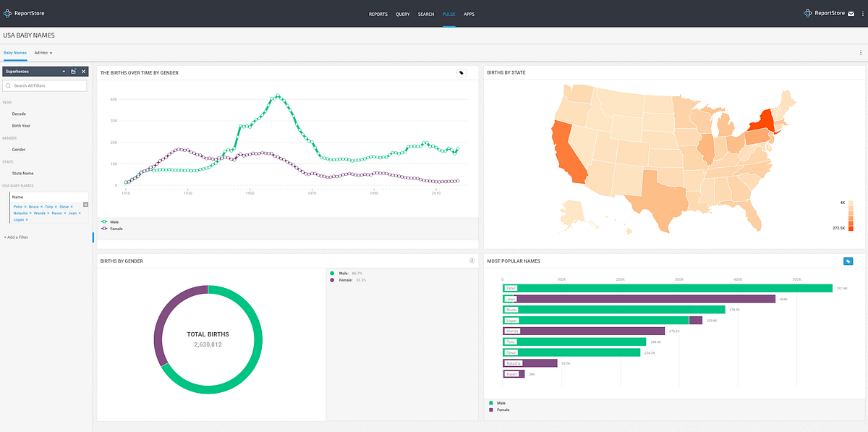
Task: Open the Ad Hoc dropdown
Action: [x=43, y=52]
